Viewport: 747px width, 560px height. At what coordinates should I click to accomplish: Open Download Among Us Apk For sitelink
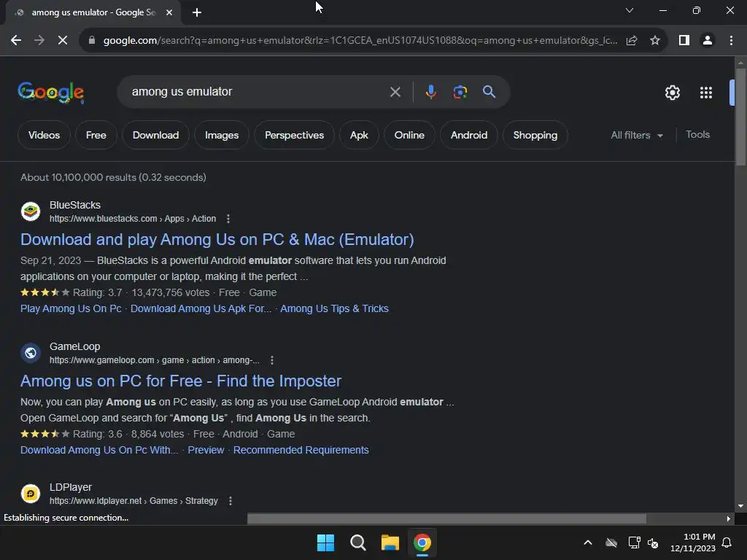[201, 308]
